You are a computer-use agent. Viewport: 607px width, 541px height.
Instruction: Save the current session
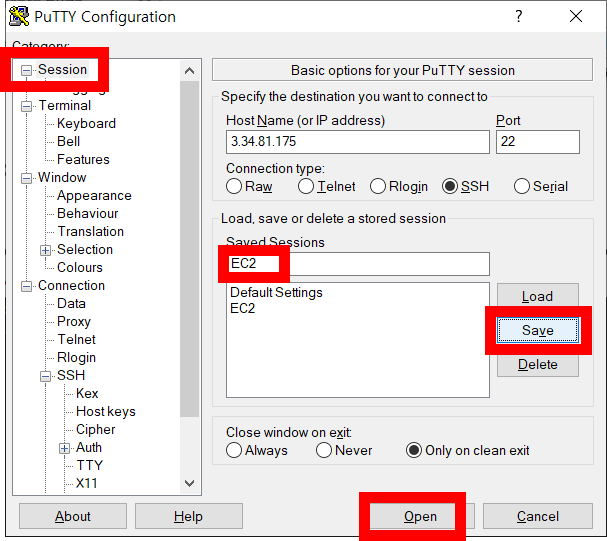(538, 330)
